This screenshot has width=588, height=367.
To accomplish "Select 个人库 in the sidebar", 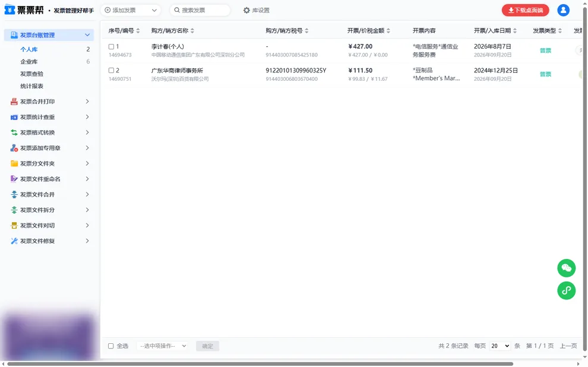I will pyautogui.click(x=29, y=49).
